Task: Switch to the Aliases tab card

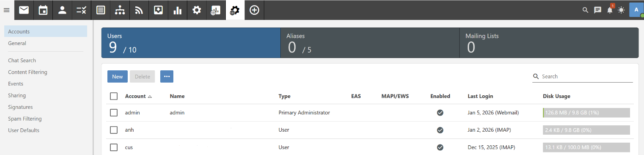Action: [370, 43]
